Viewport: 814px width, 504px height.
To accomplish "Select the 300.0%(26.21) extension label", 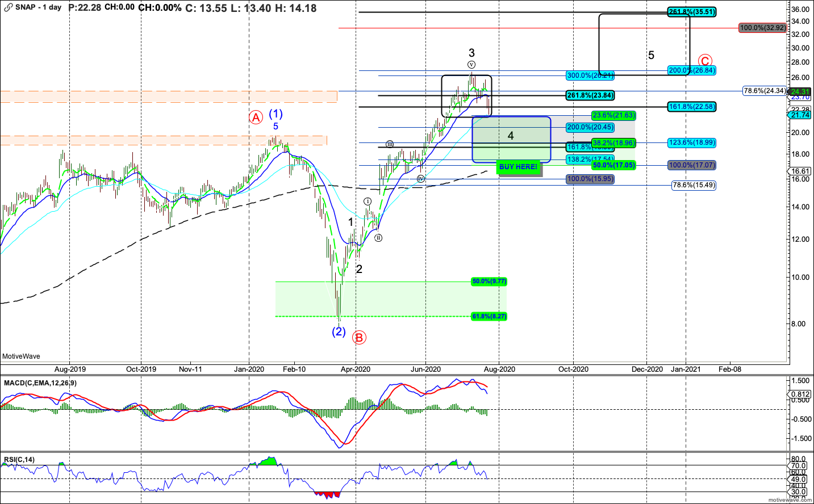I will (590, 75).
